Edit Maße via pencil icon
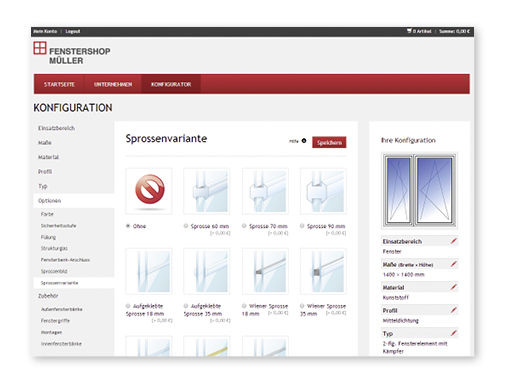Image resolution: width=511 pixels, height=372 pixels. point(453,264)
